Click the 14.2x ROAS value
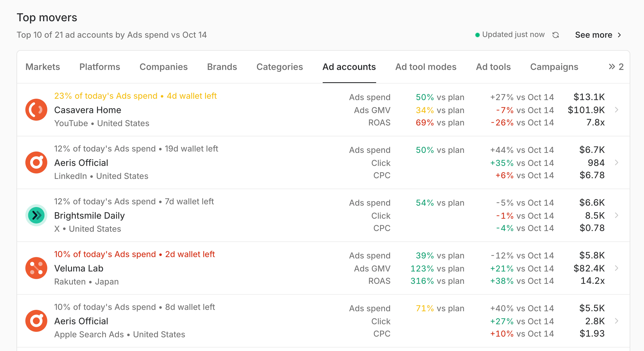Screen dimensions: 644x351 (592, 281)
